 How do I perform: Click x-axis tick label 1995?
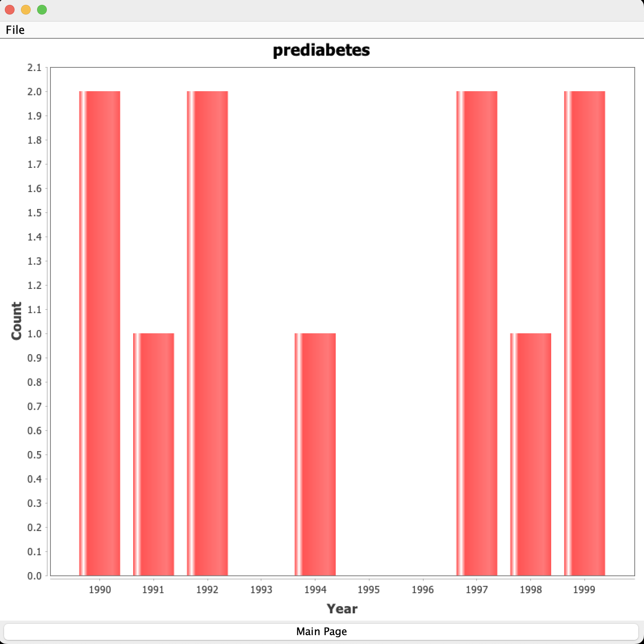pyautogui.click(x=369, y=590)
